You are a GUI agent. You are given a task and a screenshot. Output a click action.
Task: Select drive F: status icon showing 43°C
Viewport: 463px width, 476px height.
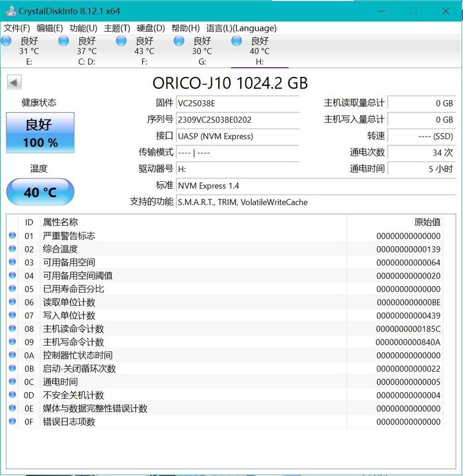121,40
